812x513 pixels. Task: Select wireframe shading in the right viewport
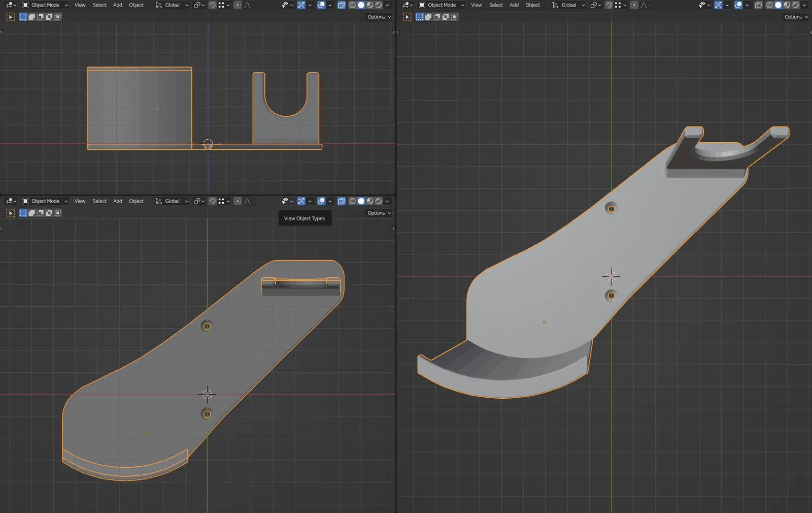point(769,5)
